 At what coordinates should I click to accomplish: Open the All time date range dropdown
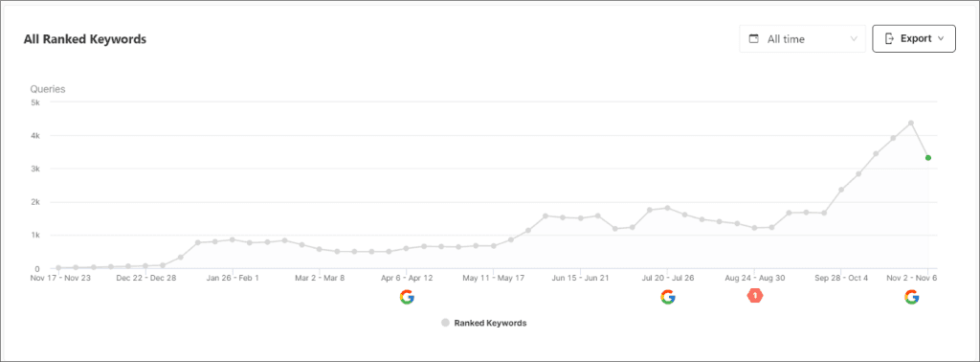[x=802, y=38]
